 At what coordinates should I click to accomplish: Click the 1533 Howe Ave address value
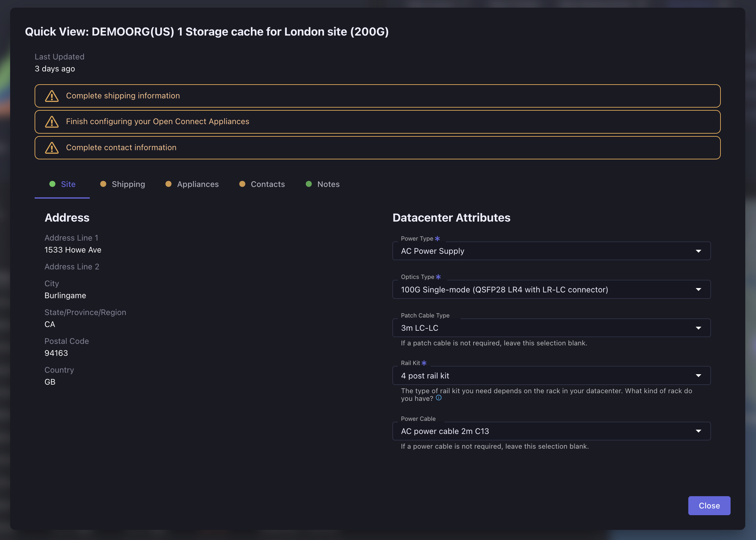[x=73, y=250]
